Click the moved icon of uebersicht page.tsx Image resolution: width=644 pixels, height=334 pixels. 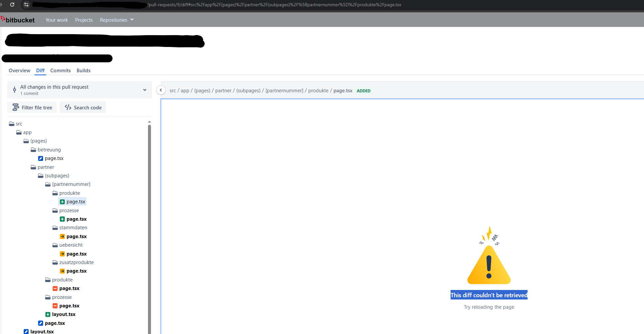point(62,254)
